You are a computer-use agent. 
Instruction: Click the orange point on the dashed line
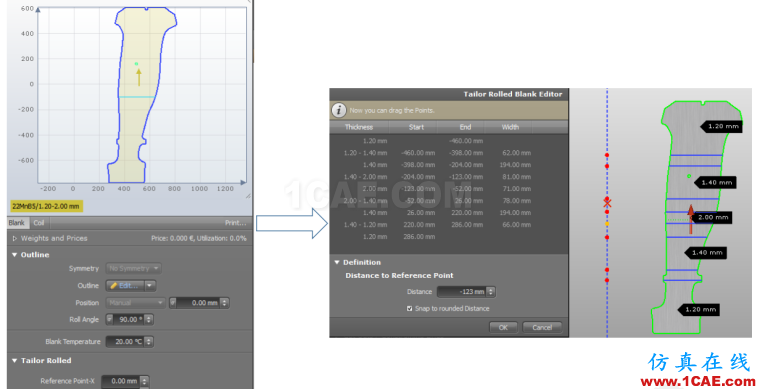pos(607,224)
